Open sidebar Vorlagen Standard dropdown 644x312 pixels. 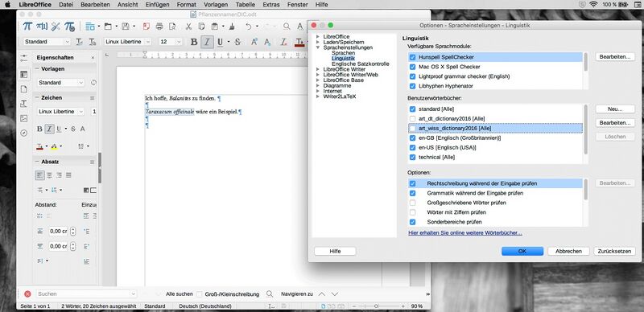[81, 83]
